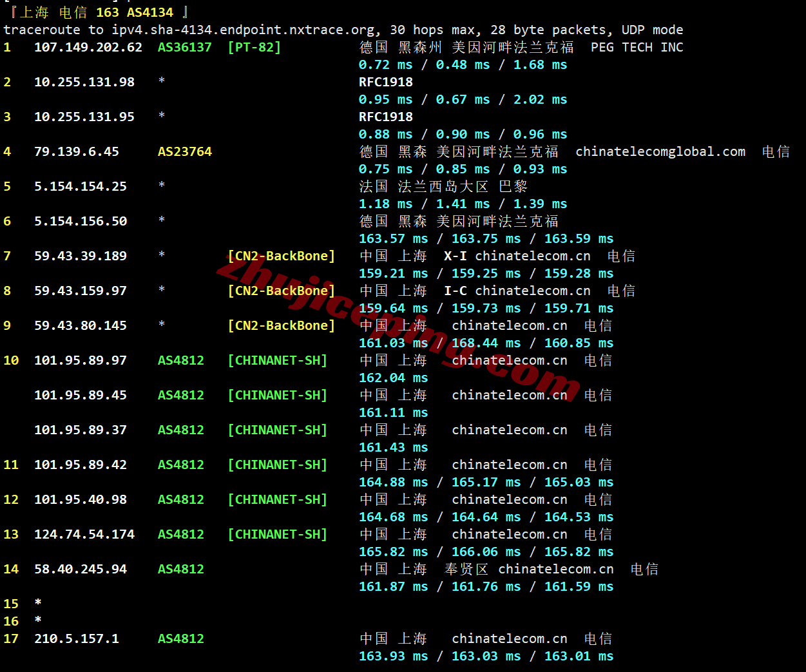Click latency 168.44 ms
This screenshot has width=806, height=672.
[486, 343]
